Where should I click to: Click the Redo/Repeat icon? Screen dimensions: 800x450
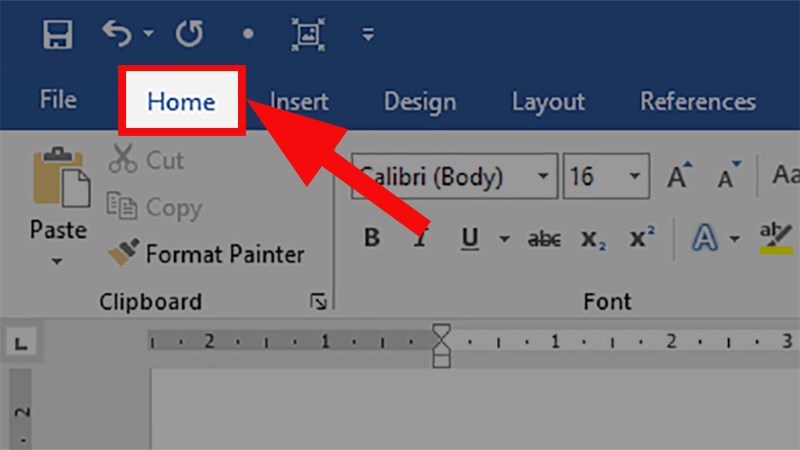tap(189, 34)
